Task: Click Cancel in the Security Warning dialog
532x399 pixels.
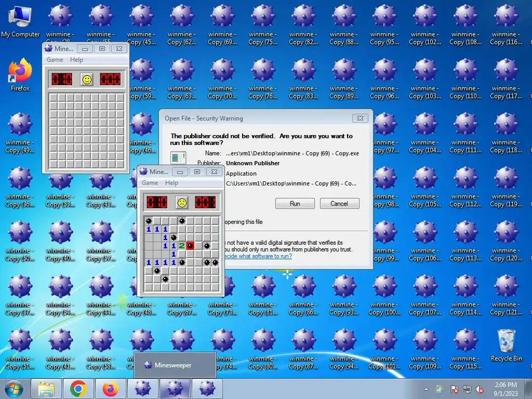Action: pyautogui.click(x=339, y=204)
